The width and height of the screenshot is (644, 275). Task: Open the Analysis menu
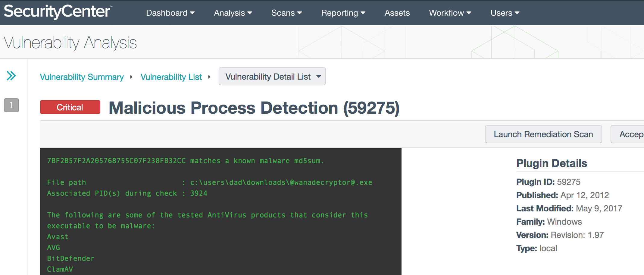[x=233, y=13]
